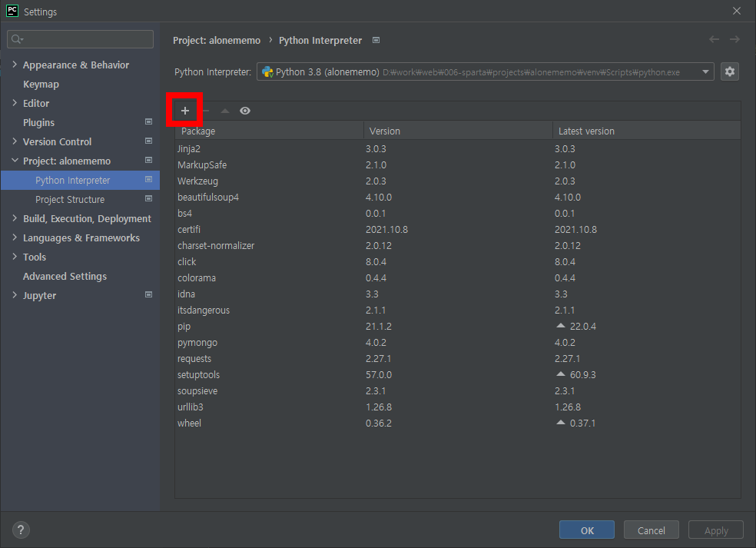Sort by Version column header
The width and height of the screenshot is (756, 548).
click(458, 131)
